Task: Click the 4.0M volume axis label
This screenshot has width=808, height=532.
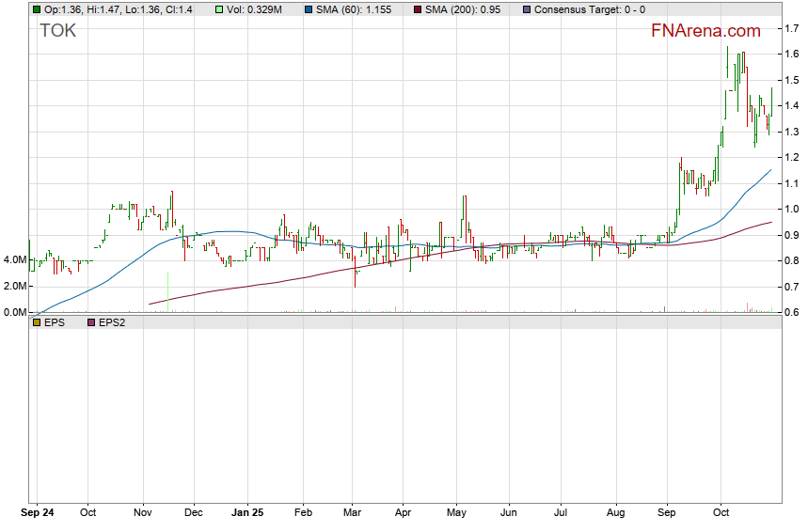Action: (x=14, y=259)
